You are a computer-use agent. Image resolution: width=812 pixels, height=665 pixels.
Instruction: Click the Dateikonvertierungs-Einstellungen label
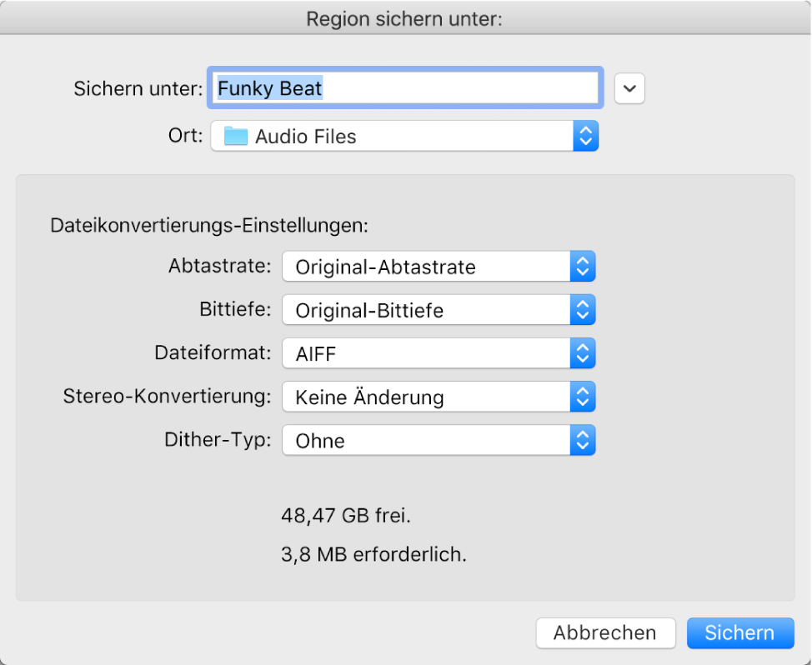pyautogui.click(x=211, y=225)
